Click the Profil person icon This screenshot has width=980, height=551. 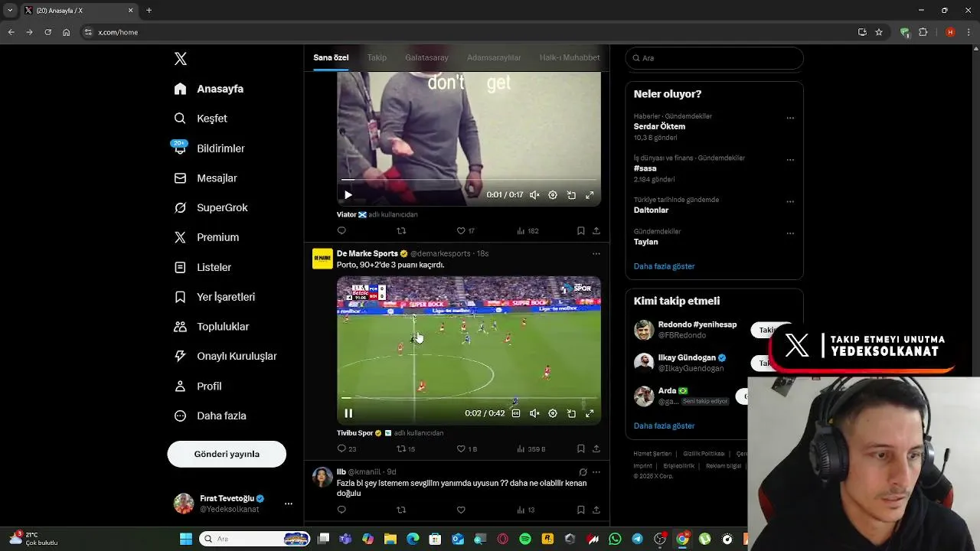(180, 386)
